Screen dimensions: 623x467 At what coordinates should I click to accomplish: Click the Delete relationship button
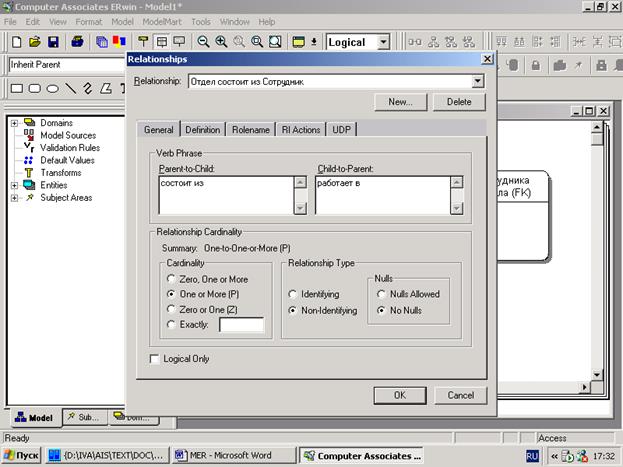point(458,102)
